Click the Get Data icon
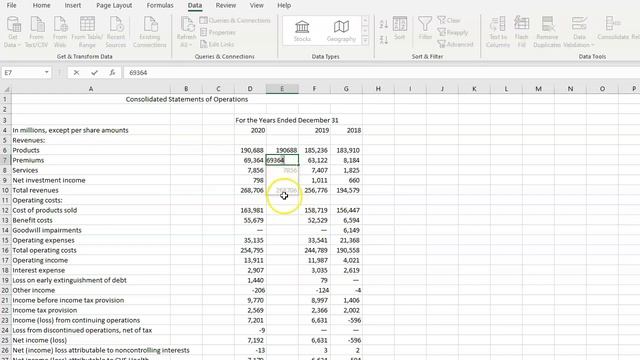The image size is (640, 360). click(13, 32)
